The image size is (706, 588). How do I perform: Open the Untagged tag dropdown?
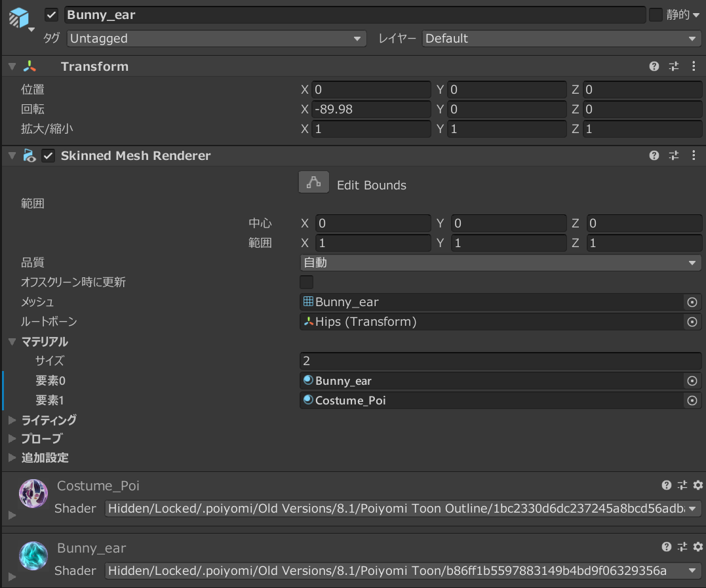216,39
